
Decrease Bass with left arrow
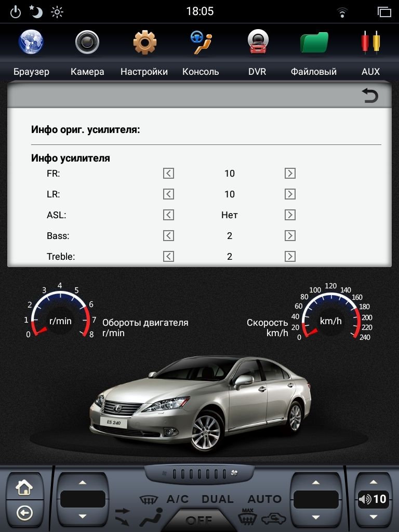169,235
